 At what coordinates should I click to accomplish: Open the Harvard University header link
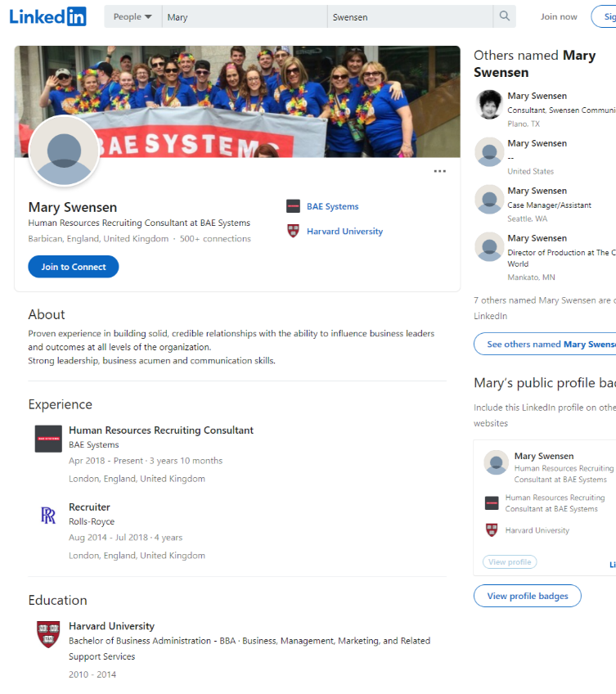344,231
